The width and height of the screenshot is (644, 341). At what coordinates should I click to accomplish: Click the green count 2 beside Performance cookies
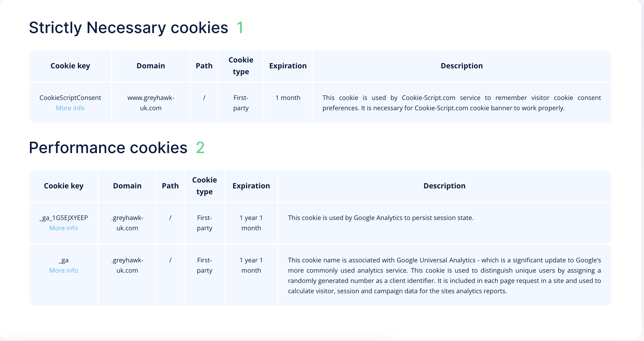(200, 147)
